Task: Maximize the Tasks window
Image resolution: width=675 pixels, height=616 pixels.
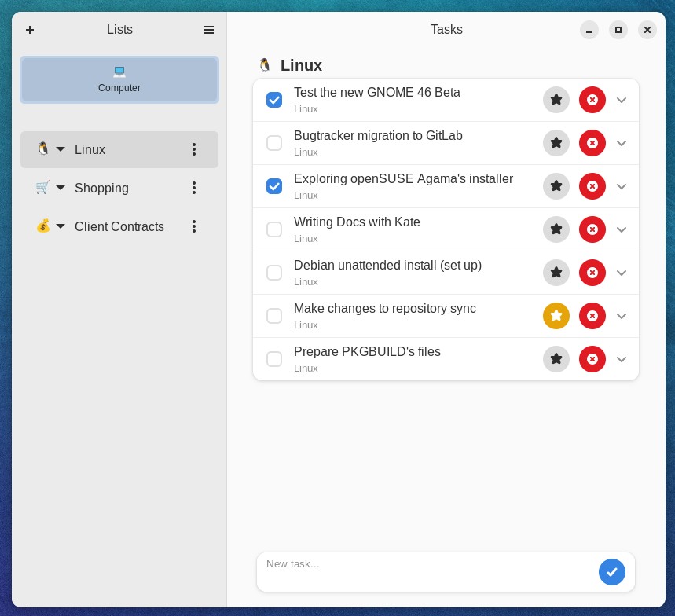Action: tap(618, 30)
